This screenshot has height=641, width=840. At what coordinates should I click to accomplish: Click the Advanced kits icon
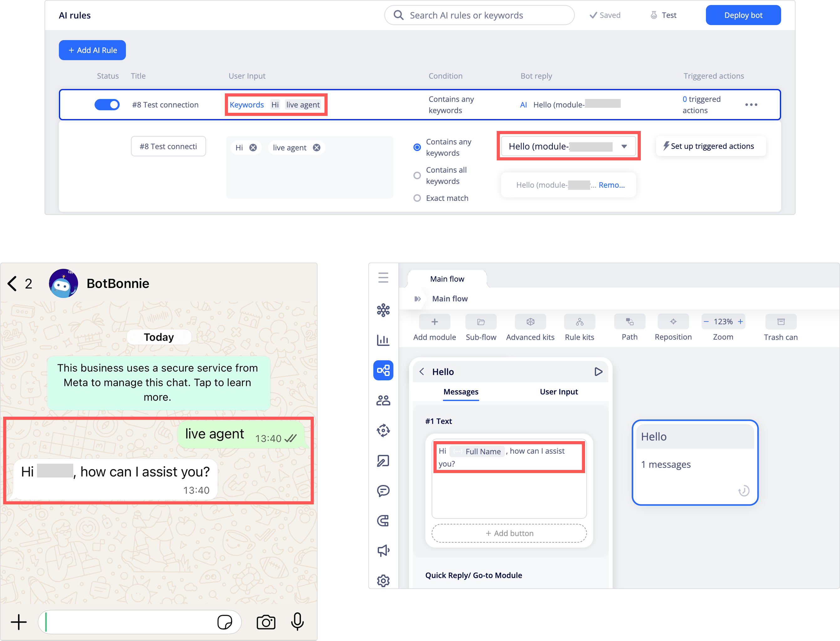pyautogui.click(x=530, y=322)
